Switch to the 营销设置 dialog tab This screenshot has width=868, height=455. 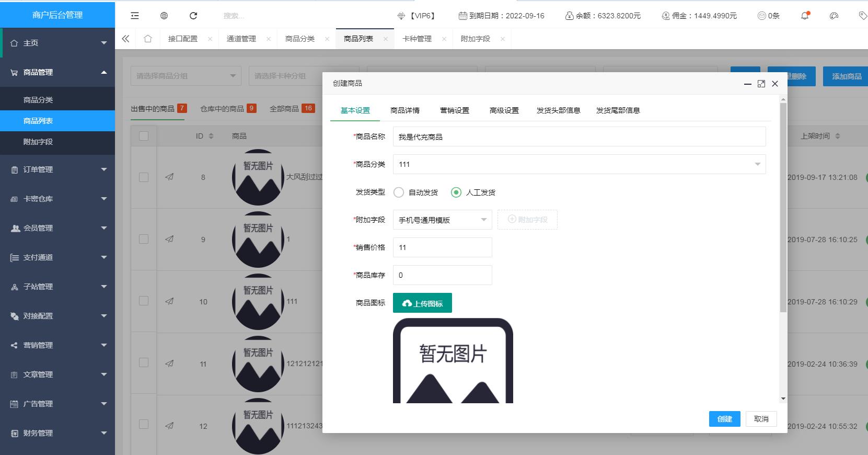[455, 110]
